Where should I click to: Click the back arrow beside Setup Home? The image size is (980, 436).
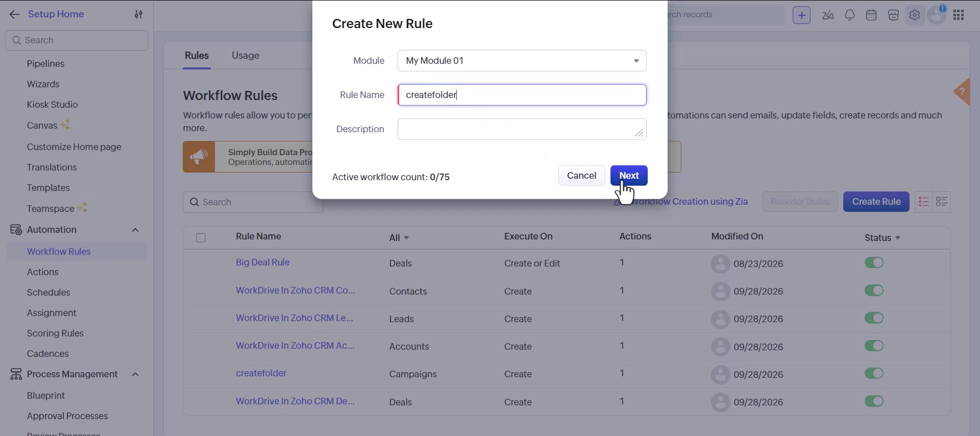click(x=15, y=14)
